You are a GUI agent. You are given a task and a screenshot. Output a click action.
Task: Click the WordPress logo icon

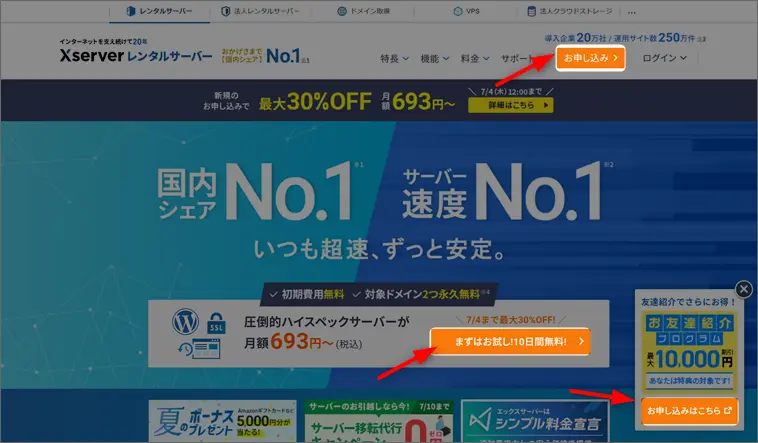coord(185,325)
